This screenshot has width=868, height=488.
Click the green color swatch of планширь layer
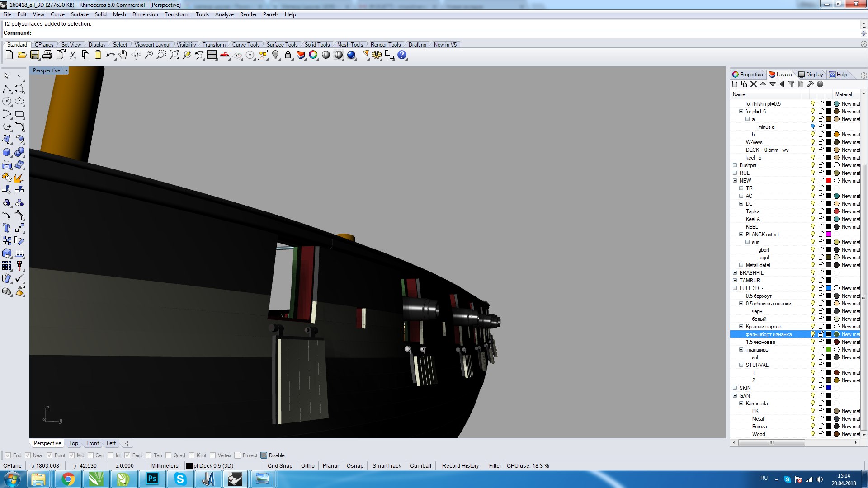point(829,350)
